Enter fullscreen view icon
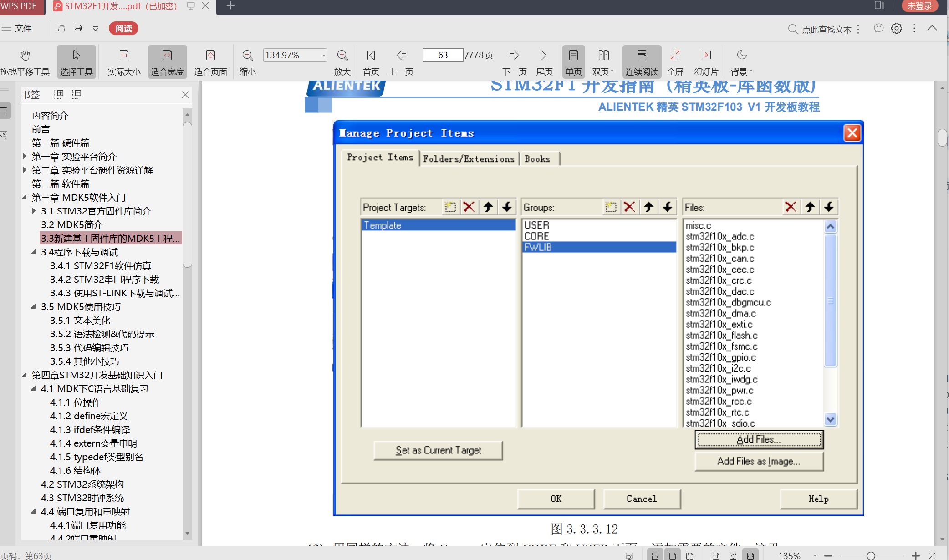The width and height of the screenshot is (949, 560). (675, 56)
